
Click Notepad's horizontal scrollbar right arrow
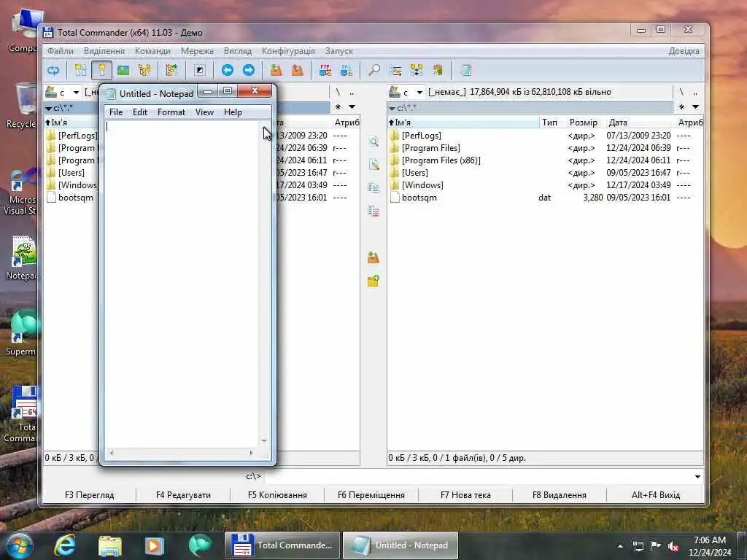tap(252, 453)
